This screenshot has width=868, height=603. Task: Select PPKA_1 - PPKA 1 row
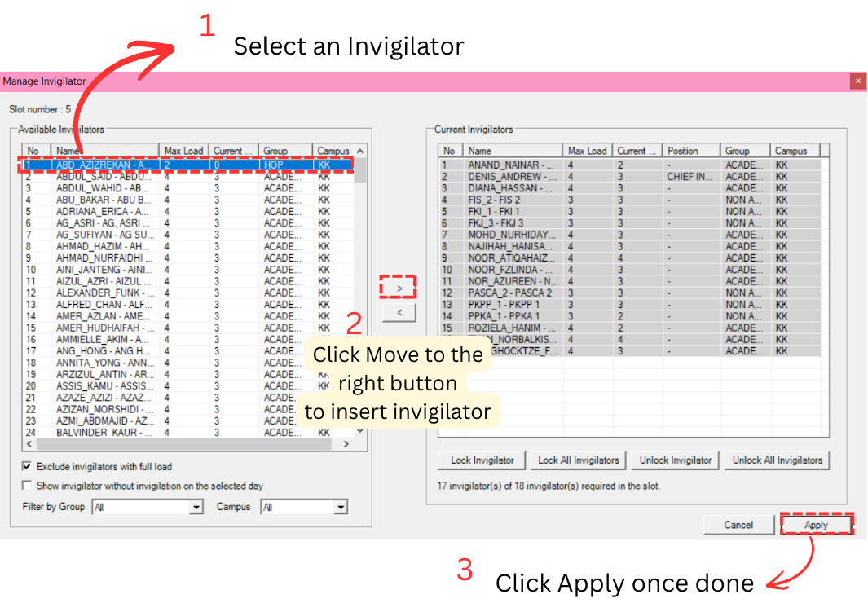click(630, 316)
